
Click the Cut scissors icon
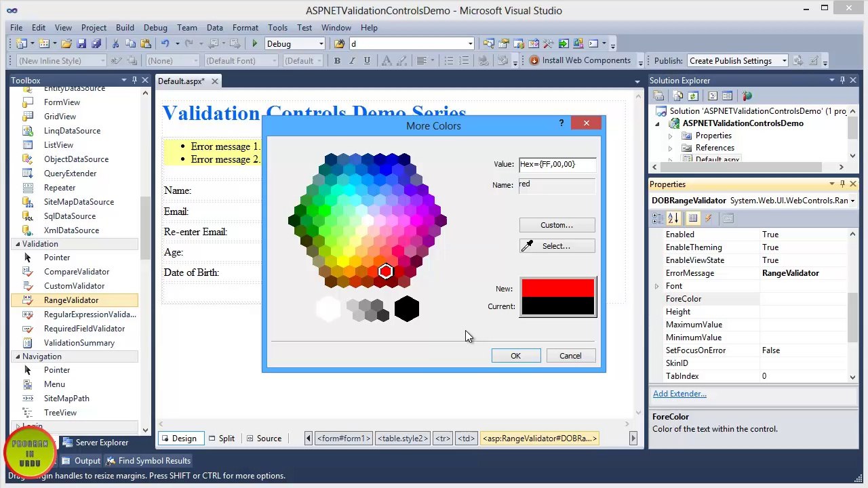pyautogui.click(x=115, y=44)
